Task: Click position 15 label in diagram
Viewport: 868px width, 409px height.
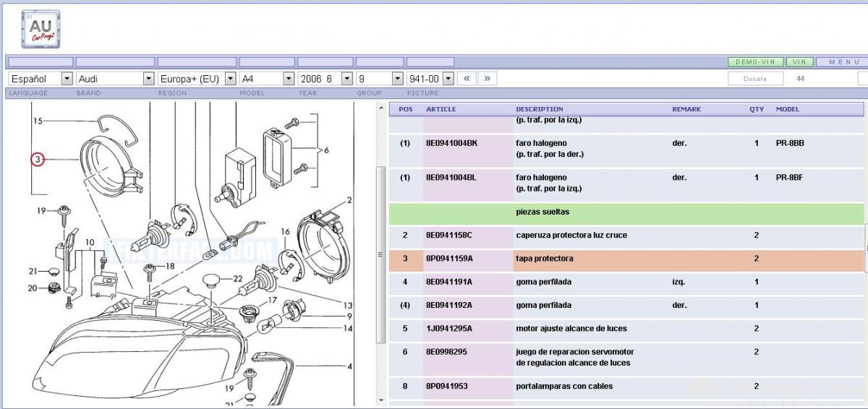Action: pyautogui.click(x=38, y=121)
